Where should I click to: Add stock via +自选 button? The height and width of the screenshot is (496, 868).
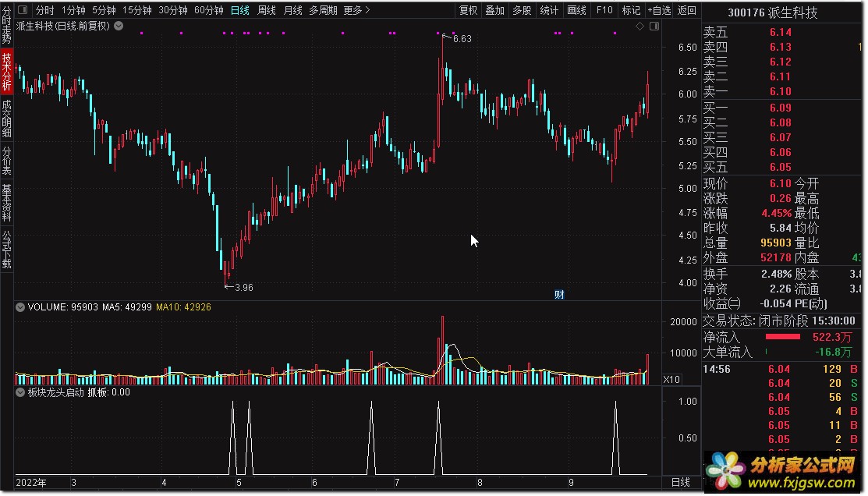(659, 10)
